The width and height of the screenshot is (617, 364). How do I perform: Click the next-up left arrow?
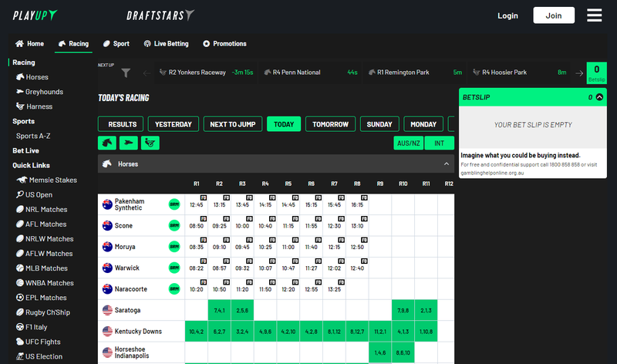coord(147,72)
